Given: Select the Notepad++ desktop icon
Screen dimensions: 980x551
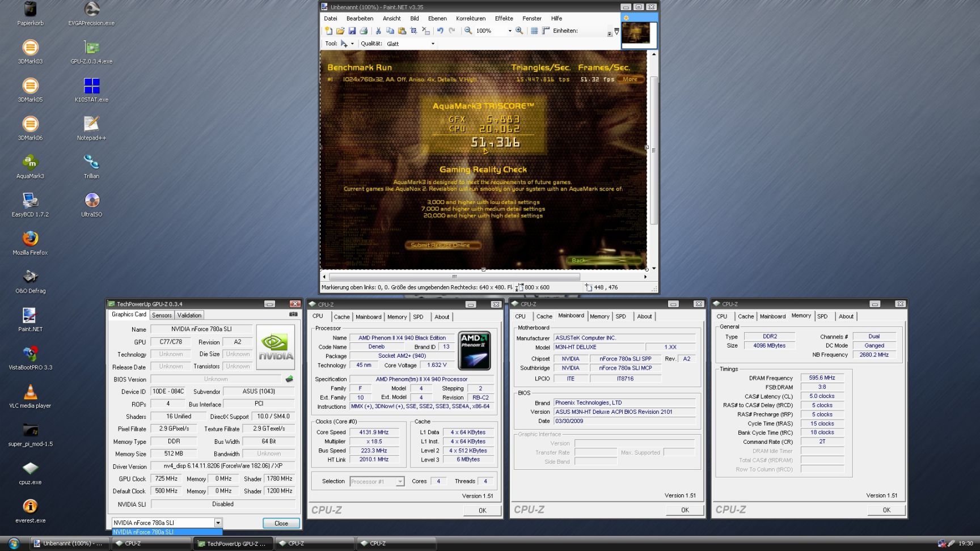Looking at the screenshot, I should click(91, 128).
